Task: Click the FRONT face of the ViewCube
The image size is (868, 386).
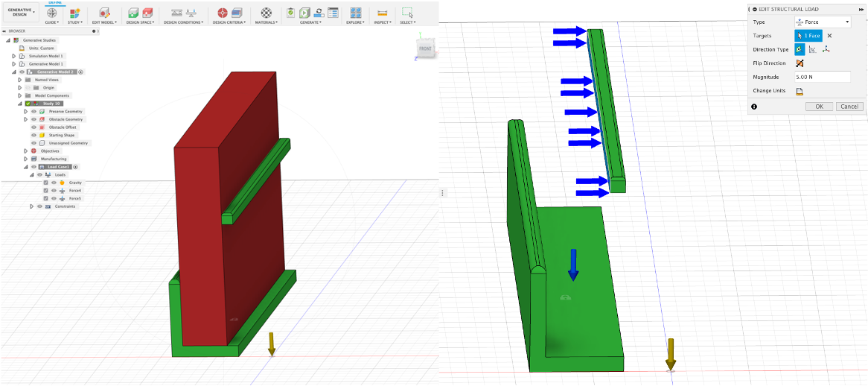Action: coord(425,49)
